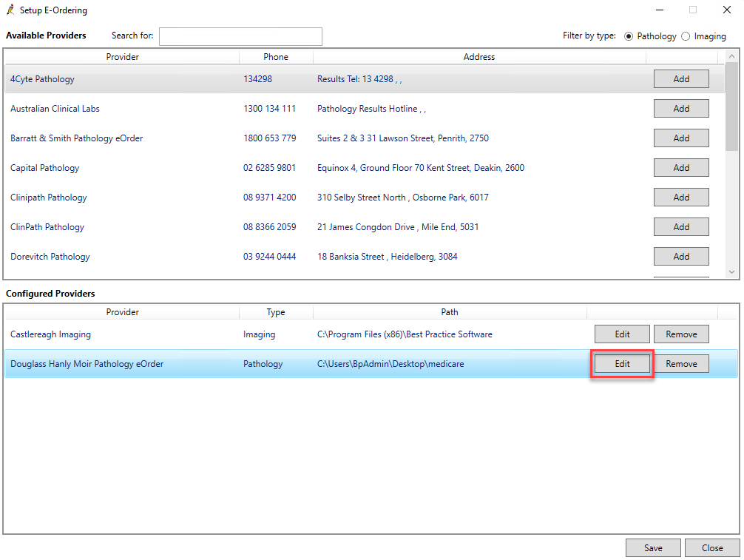Click address 310 Selby Street North
The height and width of the screenshot is (560, 744).
coord(402,197)
